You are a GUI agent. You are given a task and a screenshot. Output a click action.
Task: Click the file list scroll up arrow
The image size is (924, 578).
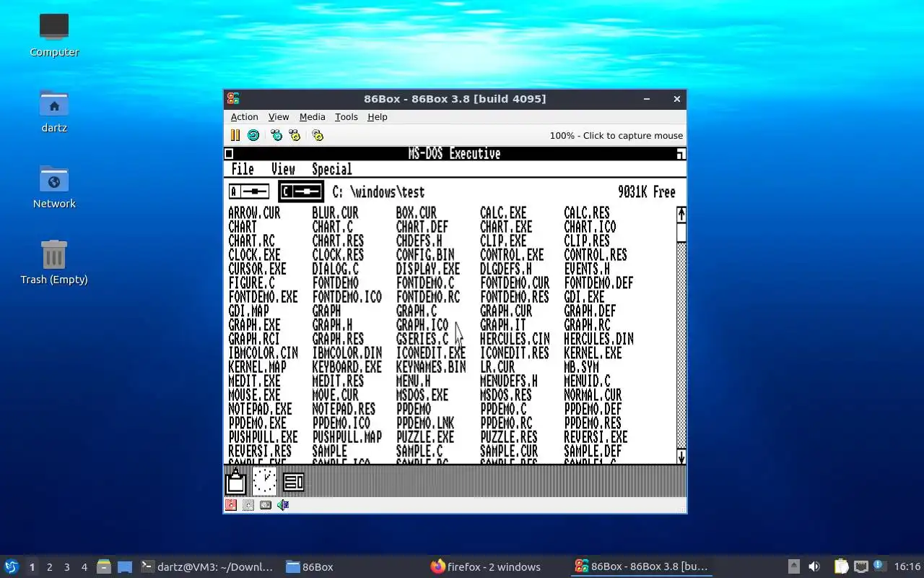pyautogui.click(x=681, y=215)
